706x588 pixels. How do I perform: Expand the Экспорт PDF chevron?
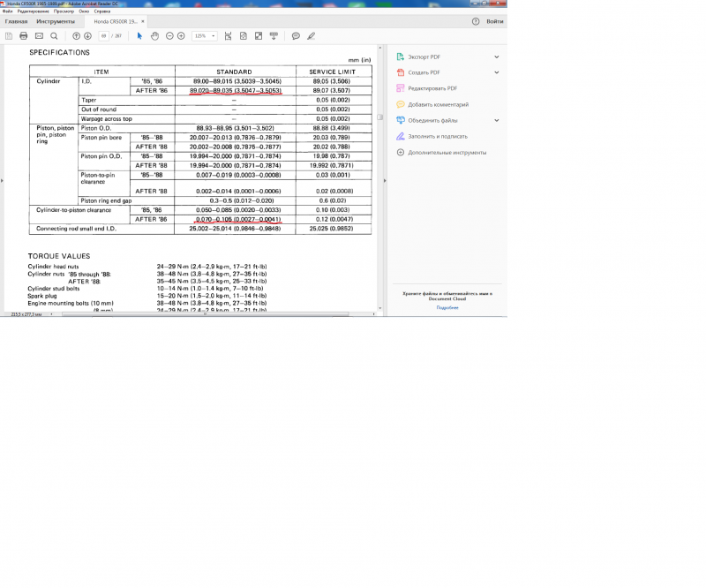[497, 57]
